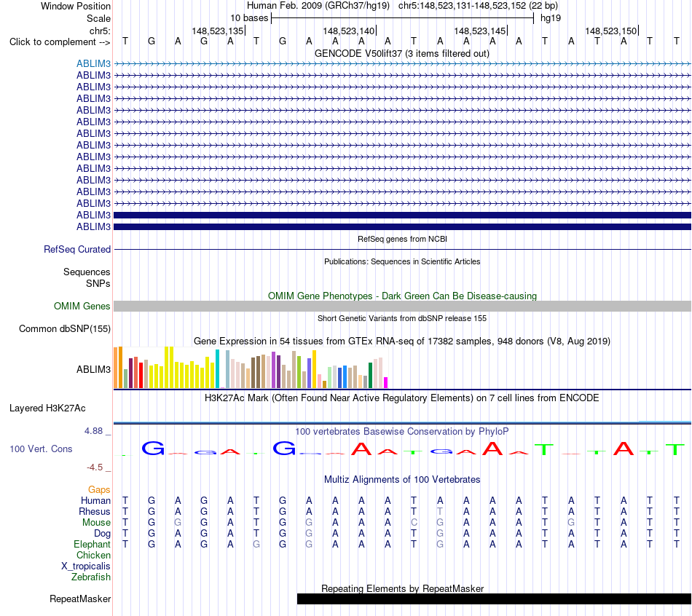Image resolution: width=692 pixels, height=616 pixels.
Task: Select the Rhesus alignment row label
Action: point(95,511)
